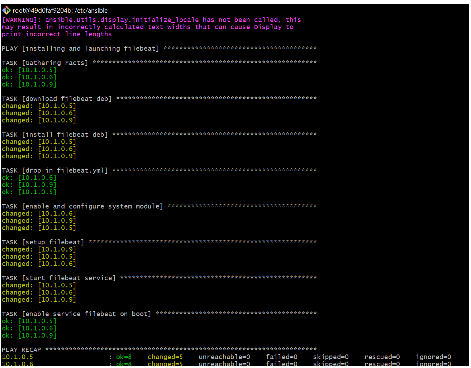The image size is (471, 368).
Task: Select warning line 'print incorrect line lengths'
Action: 57,34
